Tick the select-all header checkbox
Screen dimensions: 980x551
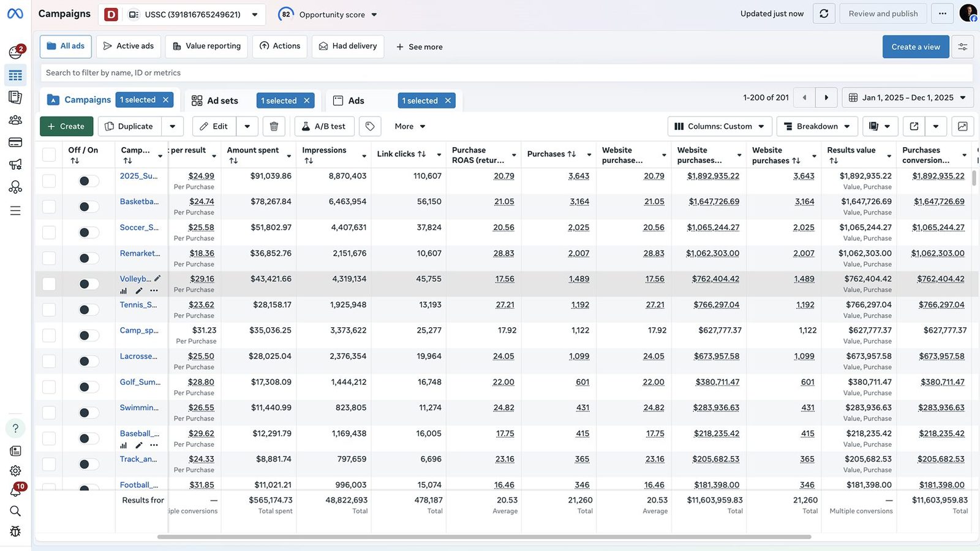click(49, 154)
